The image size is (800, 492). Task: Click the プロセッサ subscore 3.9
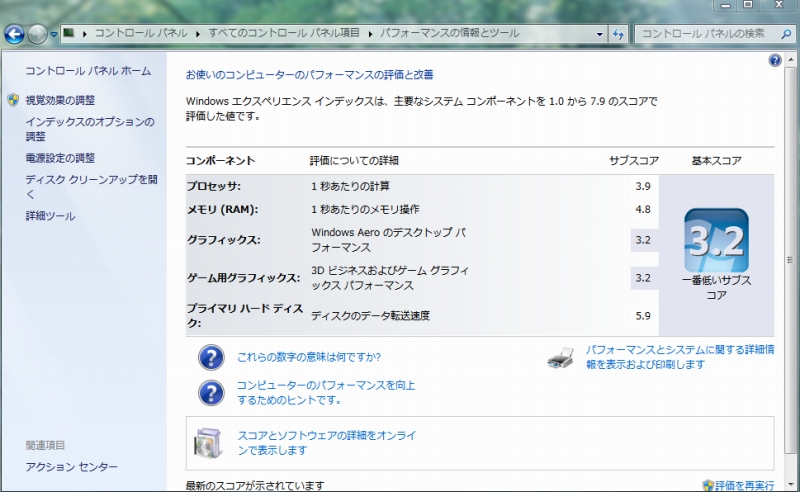click(x=643, y=186)
